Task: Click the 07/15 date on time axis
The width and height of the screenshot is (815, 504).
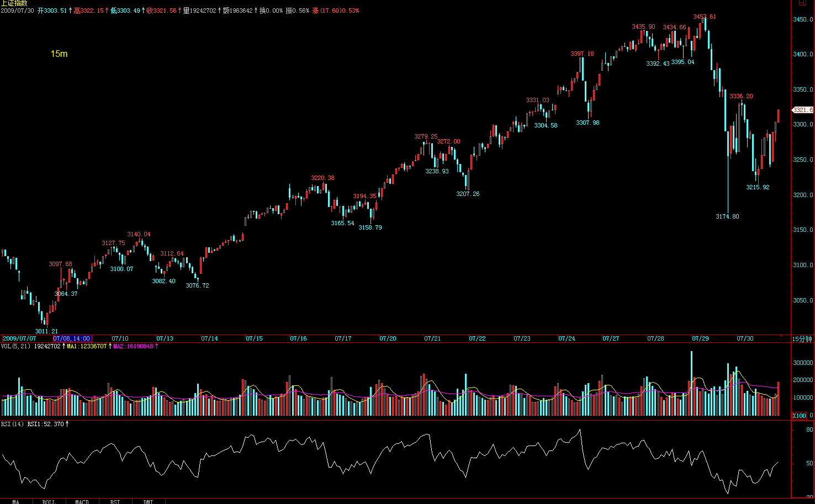Action: pyautogui.click(x=254, y=339)
